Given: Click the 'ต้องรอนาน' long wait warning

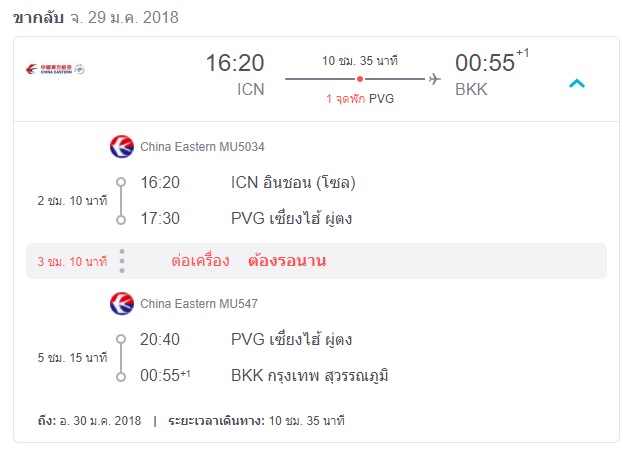Looking at the screenshot, I should pos(287,260).
